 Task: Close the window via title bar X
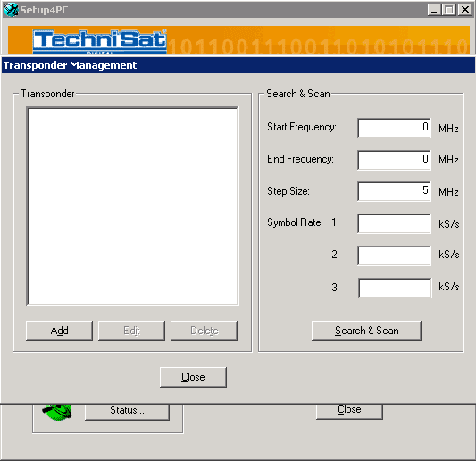click(465, 10)
